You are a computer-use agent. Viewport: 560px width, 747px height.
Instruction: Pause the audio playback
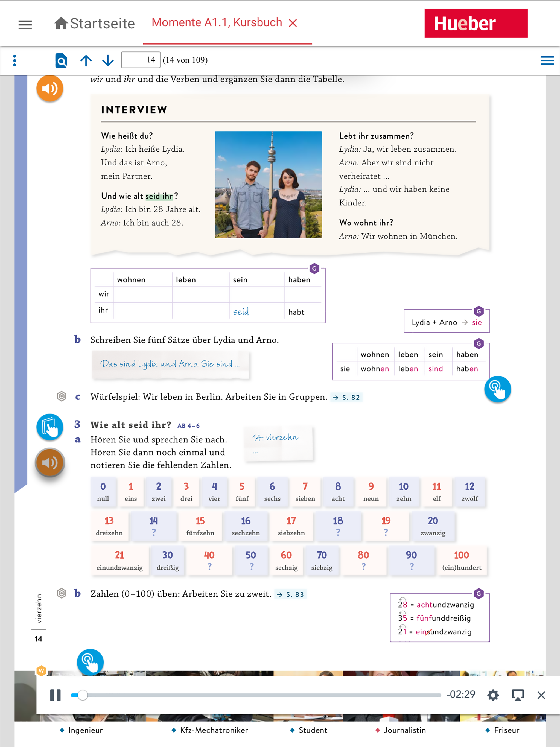tap(56, 695)
